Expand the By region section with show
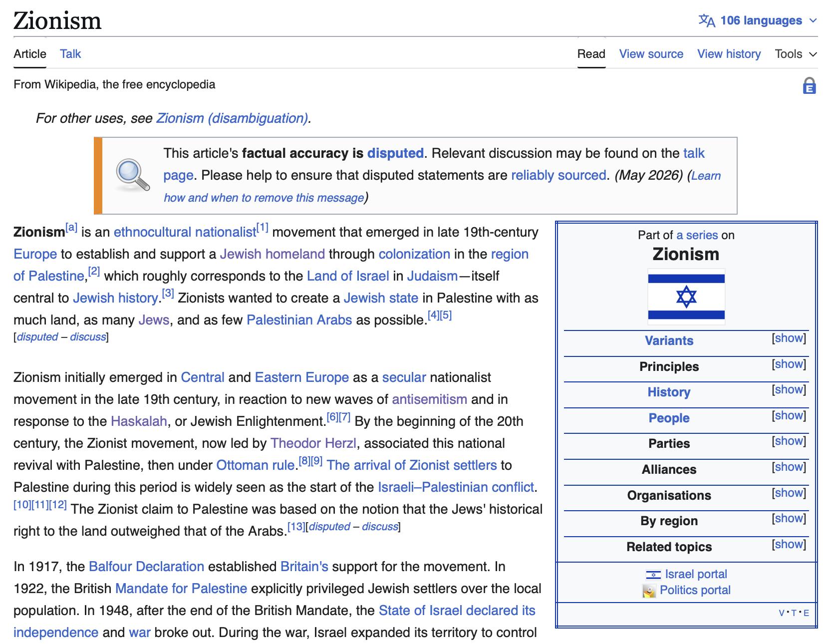The width and height of the screenshot is (828, 644). pos(789,519)
